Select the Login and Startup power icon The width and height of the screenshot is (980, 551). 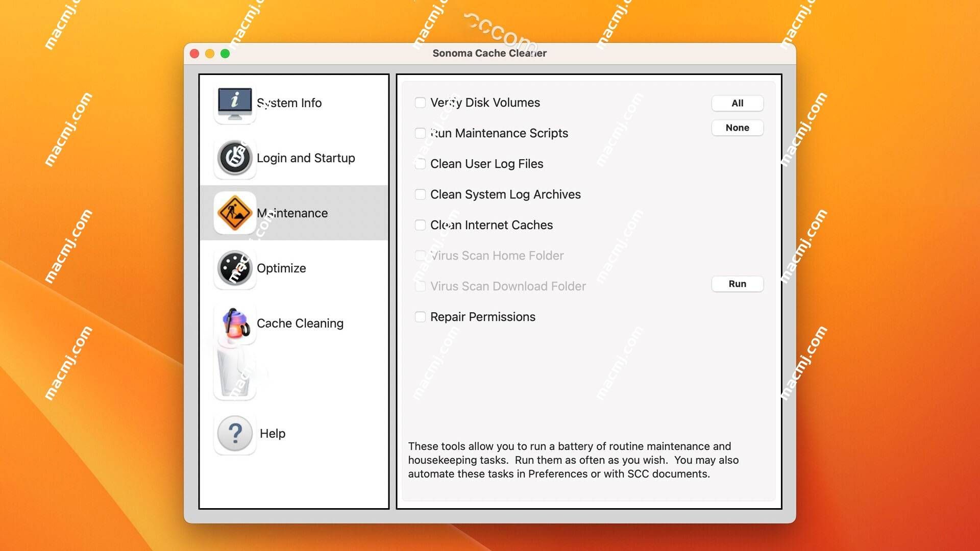(x=235, y=158)
